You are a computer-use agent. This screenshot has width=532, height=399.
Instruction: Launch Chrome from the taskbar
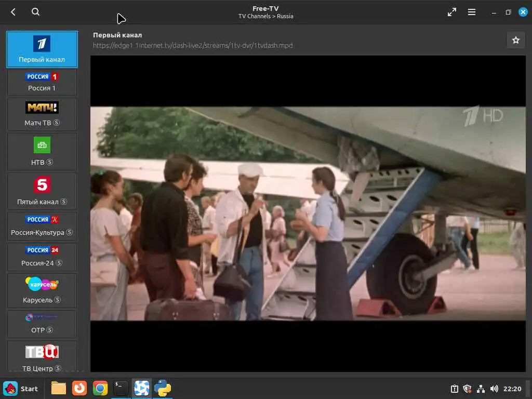[100, 389]
